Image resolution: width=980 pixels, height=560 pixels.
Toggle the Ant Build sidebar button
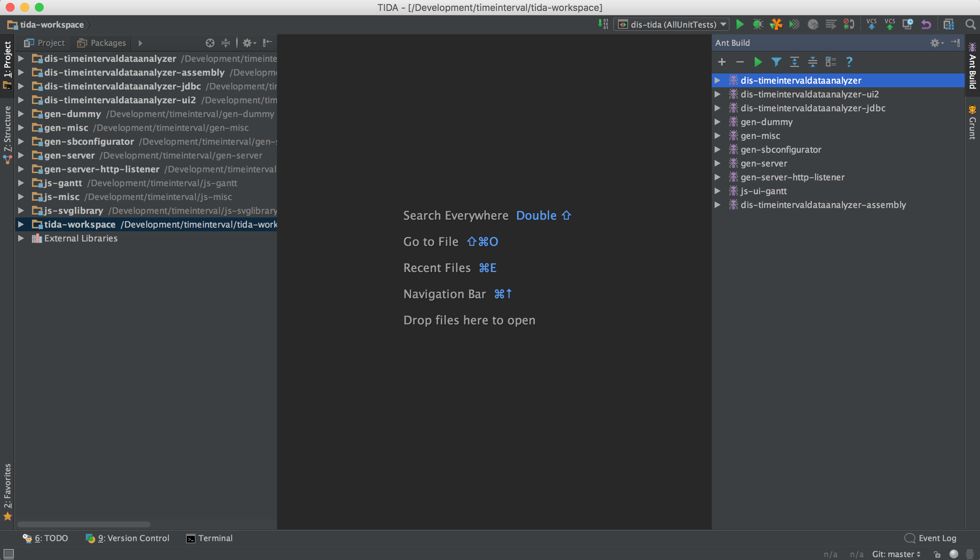(972, 66)
